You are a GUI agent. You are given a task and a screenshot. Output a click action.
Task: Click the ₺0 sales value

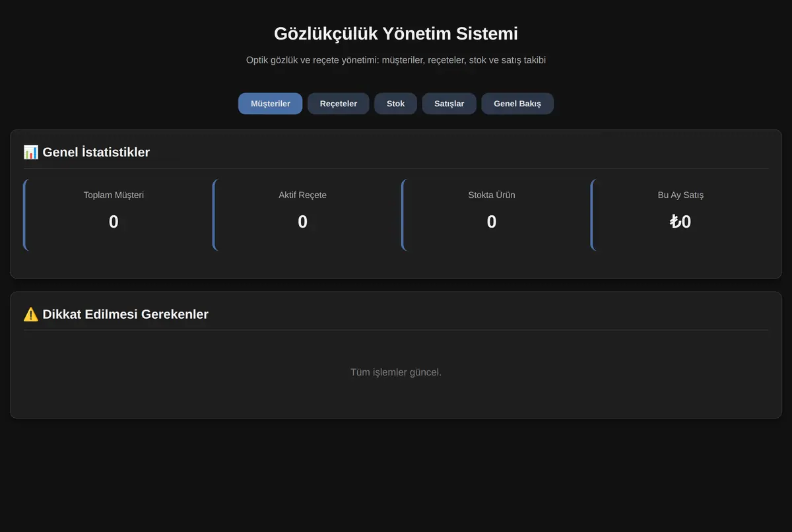(680, 222)
